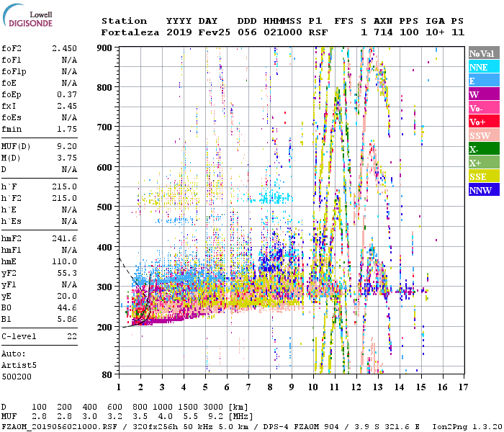
Task: Click the X- dark green legend swatch
Action: 484,149
